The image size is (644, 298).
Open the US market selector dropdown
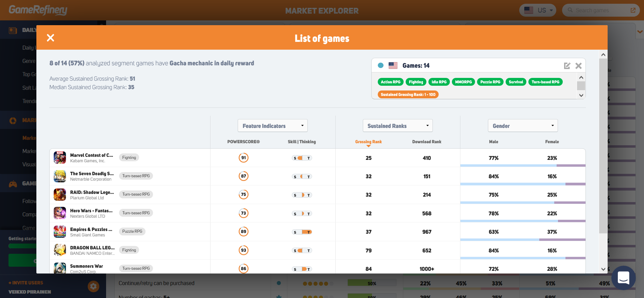[x=538, y=10]
